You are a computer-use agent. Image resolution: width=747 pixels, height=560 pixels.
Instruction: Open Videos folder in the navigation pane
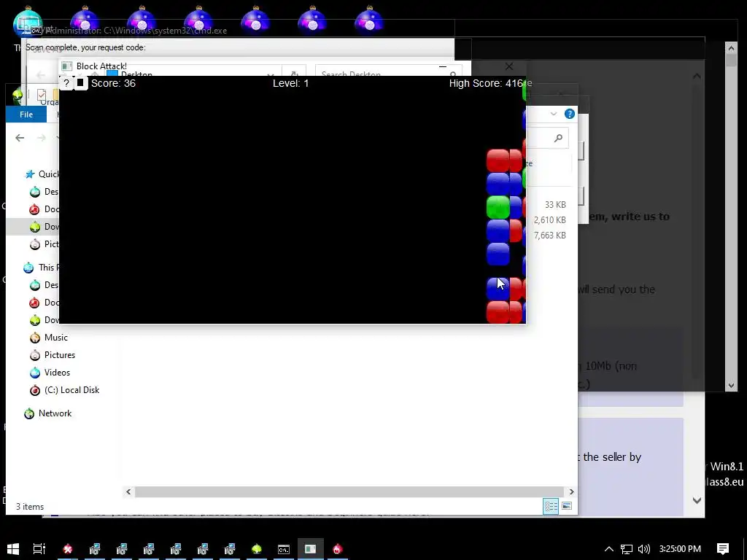(50, 373)
